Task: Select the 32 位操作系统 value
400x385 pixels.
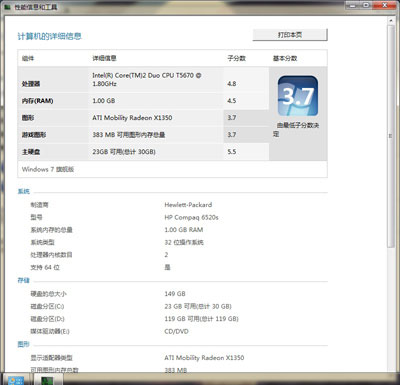Action: click(184, 242)
